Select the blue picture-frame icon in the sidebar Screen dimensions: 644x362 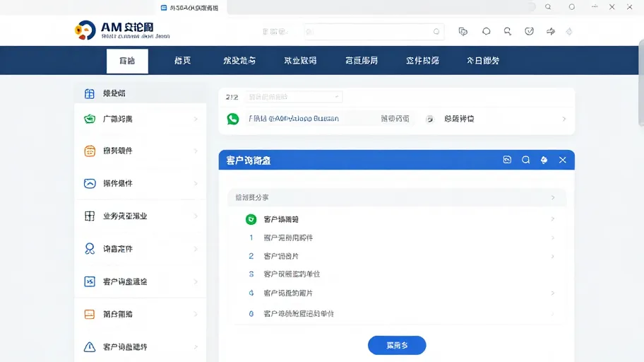90,183
